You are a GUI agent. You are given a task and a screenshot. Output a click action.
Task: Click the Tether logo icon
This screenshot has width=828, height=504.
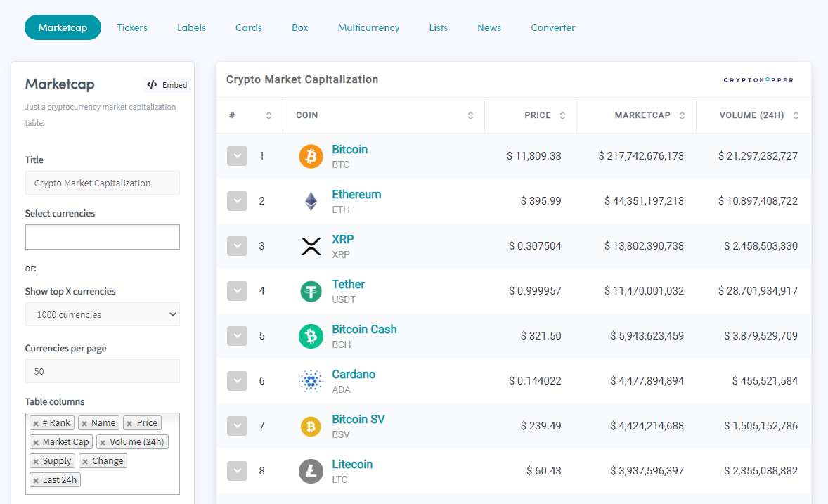tap(311, 291)
